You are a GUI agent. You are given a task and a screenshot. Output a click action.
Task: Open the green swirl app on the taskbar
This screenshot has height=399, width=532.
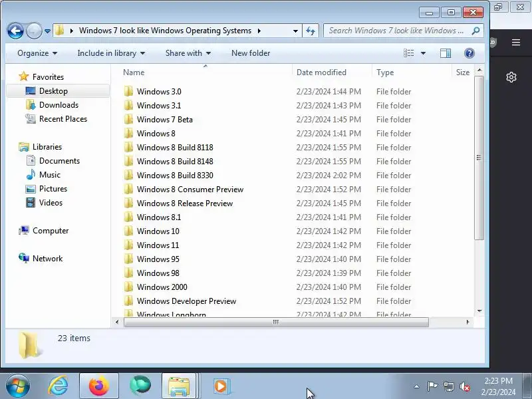[140, 386]
